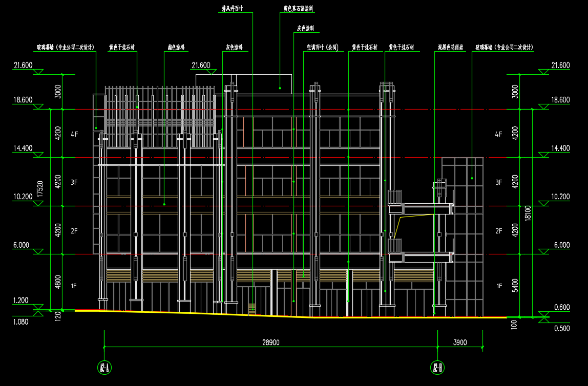Select the 4800 first-floor height dimension
This screenshot has width=588, height=386.
(x=58, y=282)
